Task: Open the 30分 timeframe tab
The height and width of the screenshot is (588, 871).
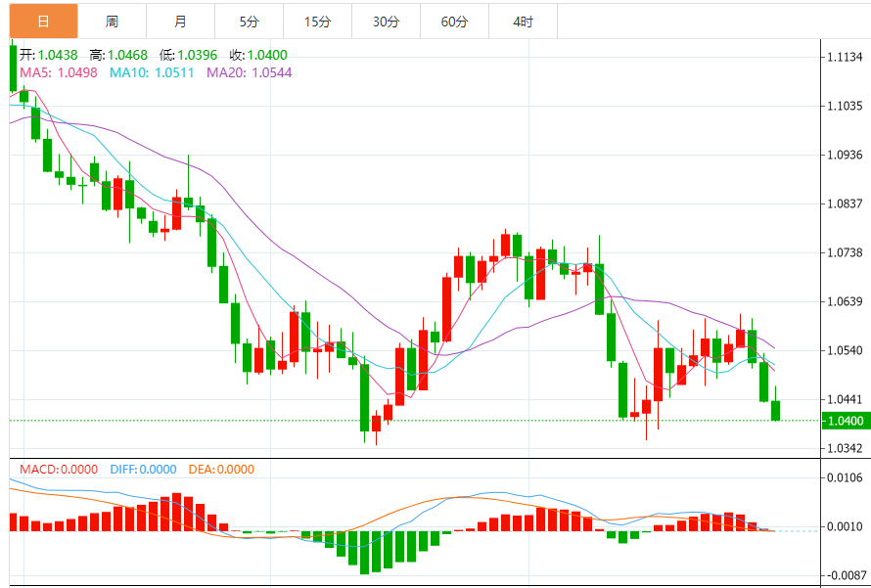Action: [x=386, y=22]
